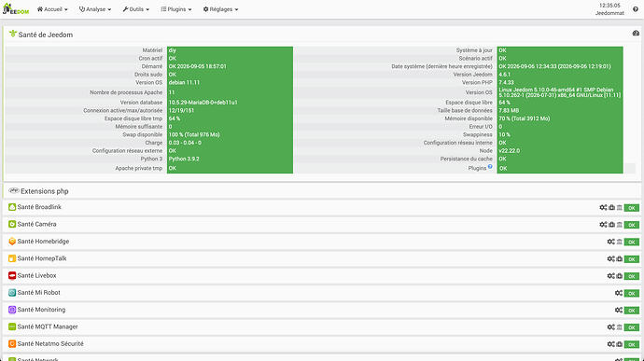Click the 12:35:05 clock display
The height and width of the screenshot is (361, 644).
pos(609,6)
